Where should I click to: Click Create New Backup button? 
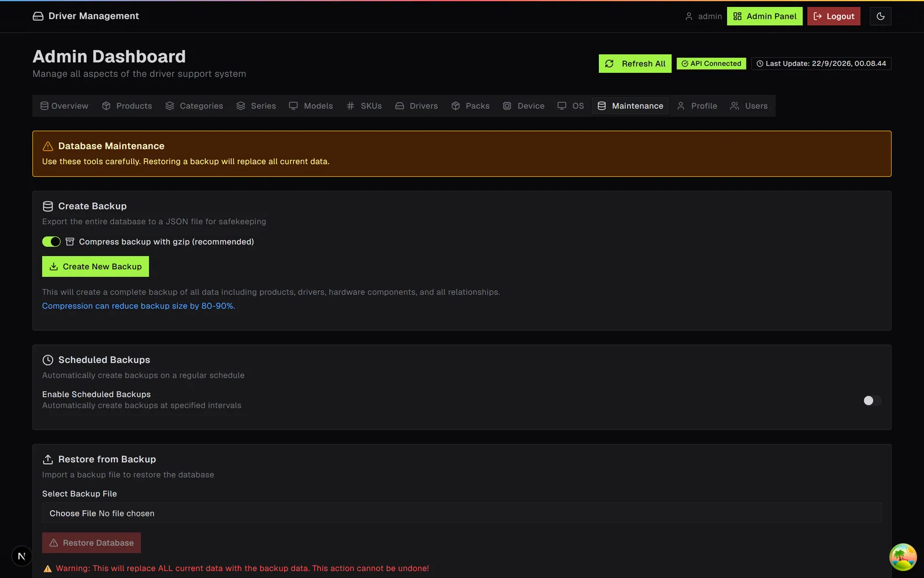point(95,266)
